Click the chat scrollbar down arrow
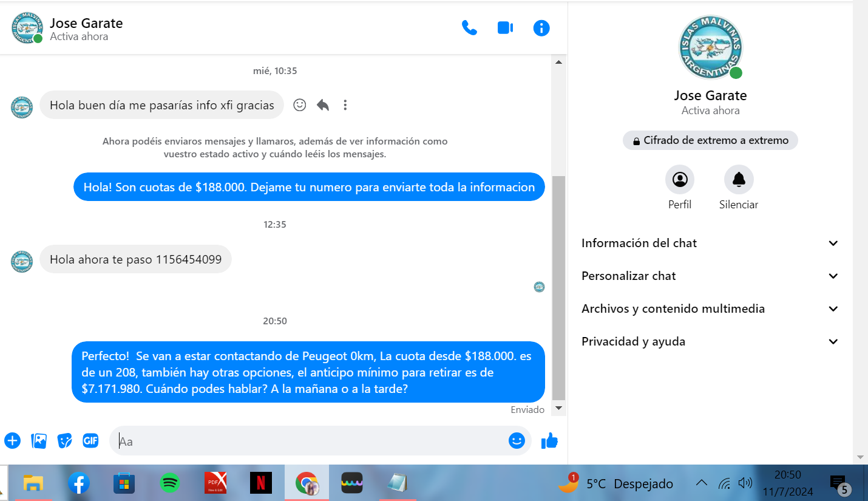The height and width of the screenshot is (501, 868). [559, 408]
